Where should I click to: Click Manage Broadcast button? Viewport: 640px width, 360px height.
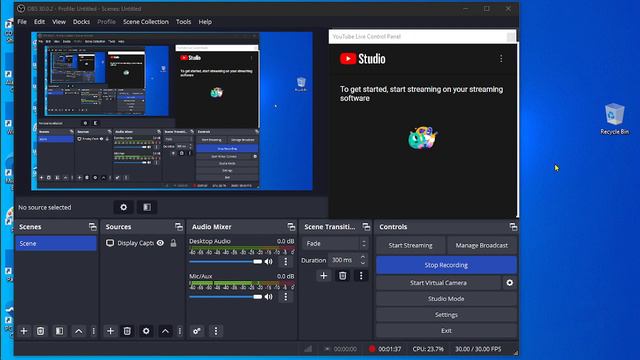482,245
